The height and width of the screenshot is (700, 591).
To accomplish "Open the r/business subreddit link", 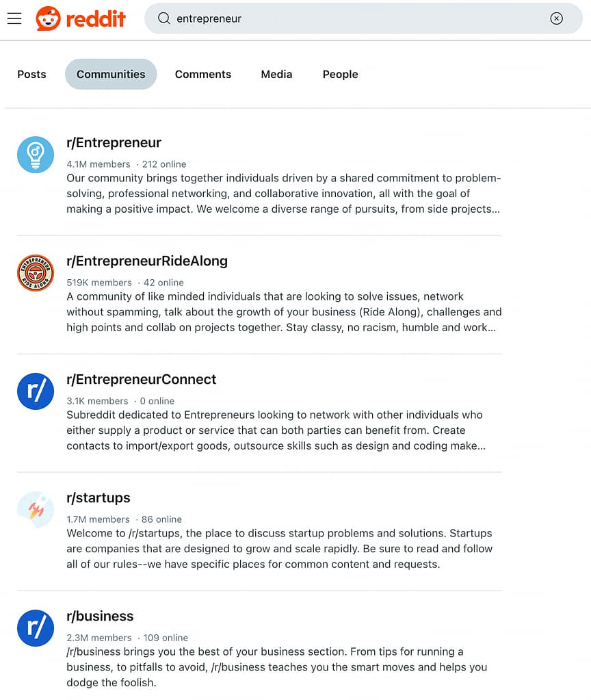I will click(100, 616).
